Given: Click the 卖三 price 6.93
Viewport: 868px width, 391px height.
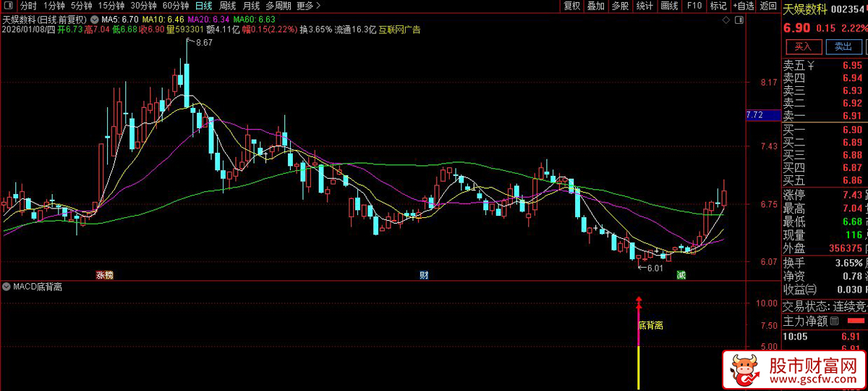Looking at the screenshot, I should [x=852, y=91].
